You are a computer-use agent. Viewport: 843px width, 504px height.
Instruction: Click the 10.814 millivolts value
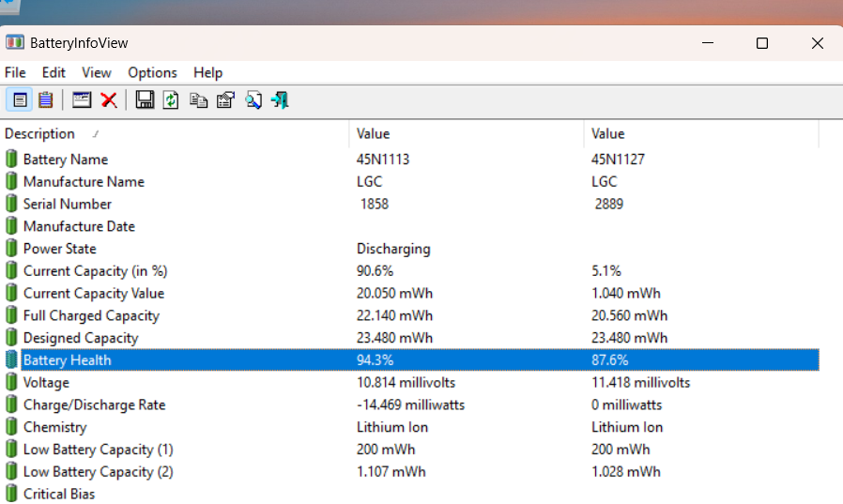point(406,382)
